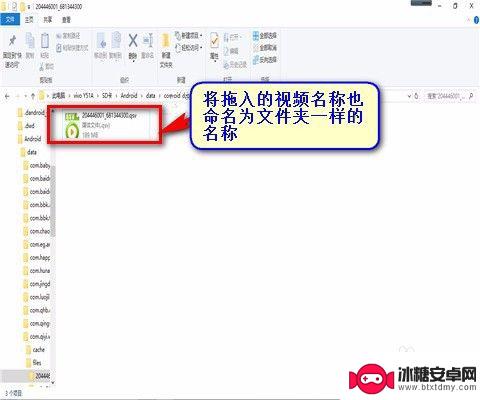The width and height of the screenshot is (480, 400).
Task: Select the files folder in tree
Action: pos(34,363)
